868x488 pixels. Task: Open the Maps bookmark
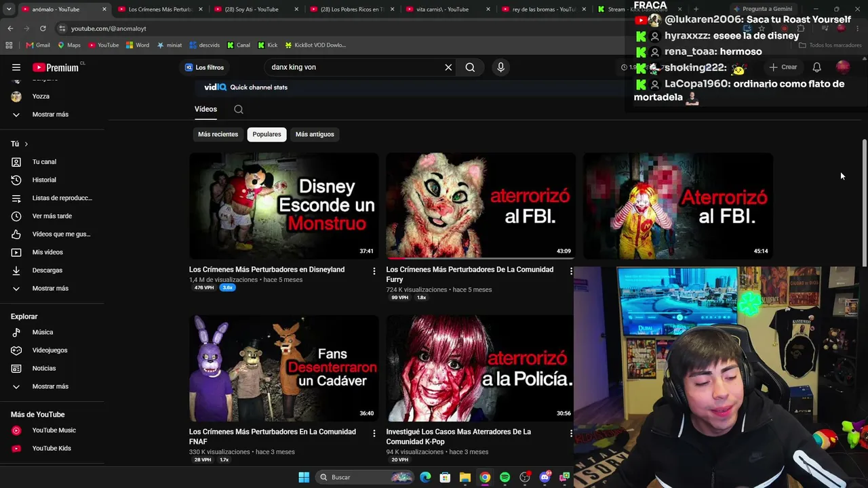coord(69,45)
